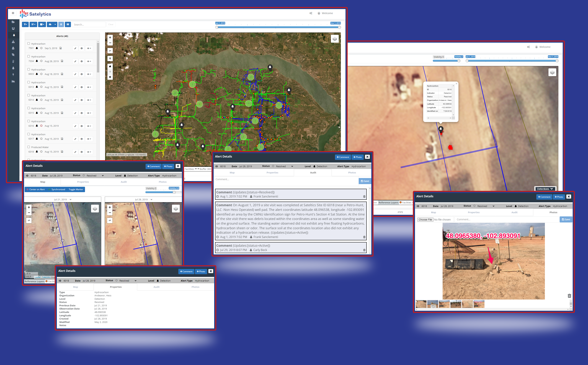Viewport: 588px width, 365px height.
Task: Activate the ruler measure tool on main map
Action: (110, 51)
